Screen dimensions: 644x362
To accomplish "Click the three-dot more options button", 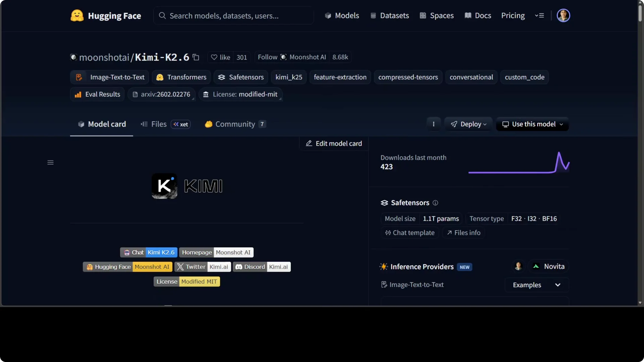I will 434,124.
